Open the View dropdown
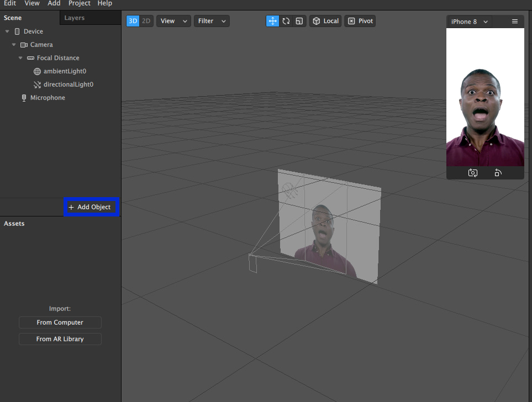This screenshot has height=402, width=532. coord(173,21)
